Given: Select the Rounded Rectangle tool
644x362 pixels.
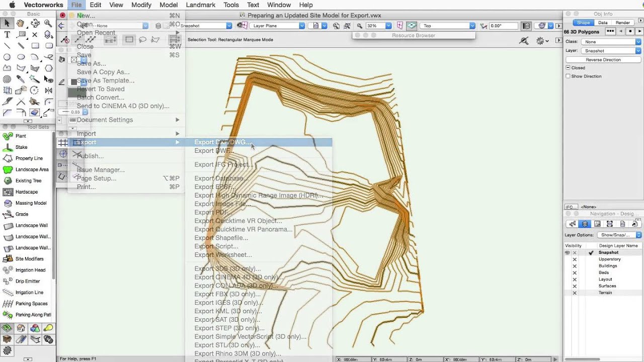Looking at the screenshot, I should click(x=48, y=46).
